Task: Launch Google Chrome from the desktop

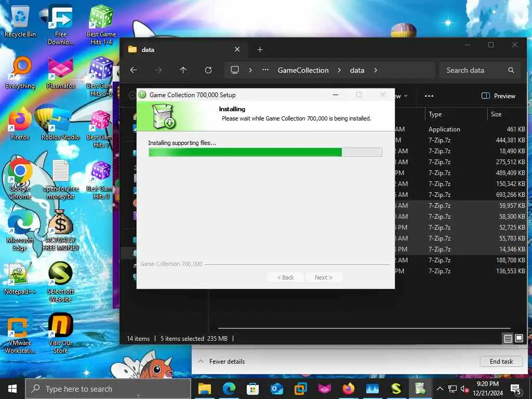Action: (x=20, y=179)
